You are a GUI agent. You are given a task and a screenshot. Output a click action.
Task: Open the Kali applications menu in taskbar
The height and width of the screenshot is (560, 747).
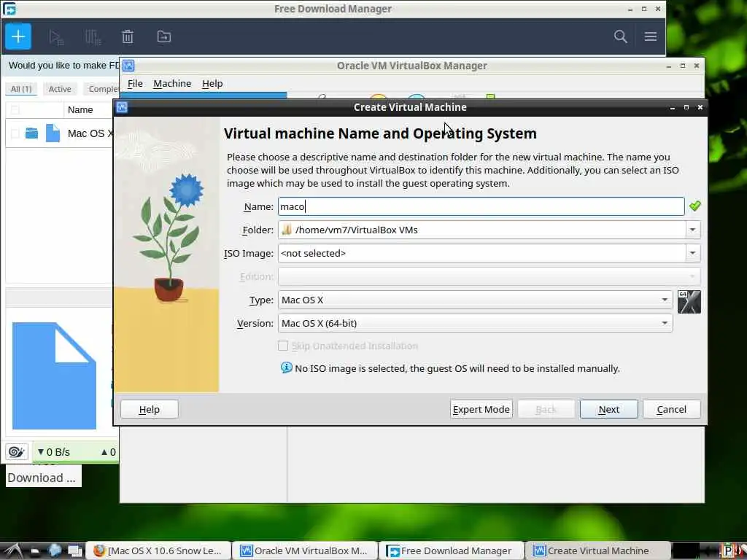13,551
